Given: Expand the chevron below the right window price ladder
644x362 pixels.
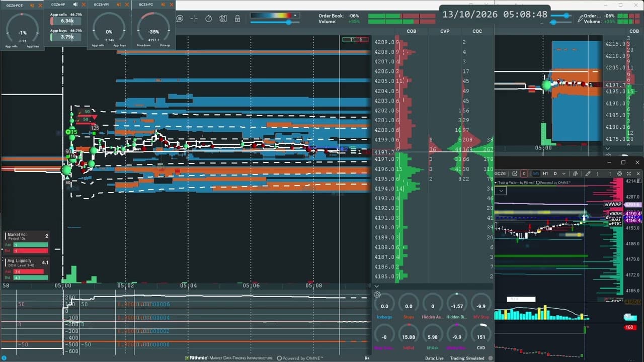Looking at the screenshot, I should pyautogui.click(x=607, y=148).
